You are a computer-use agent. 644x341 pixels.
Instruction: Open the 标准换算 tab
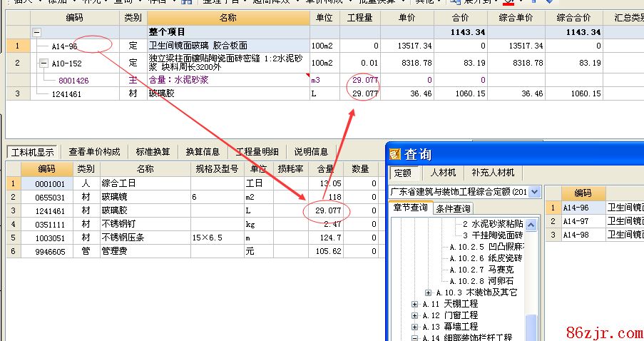tap(153, 151)
